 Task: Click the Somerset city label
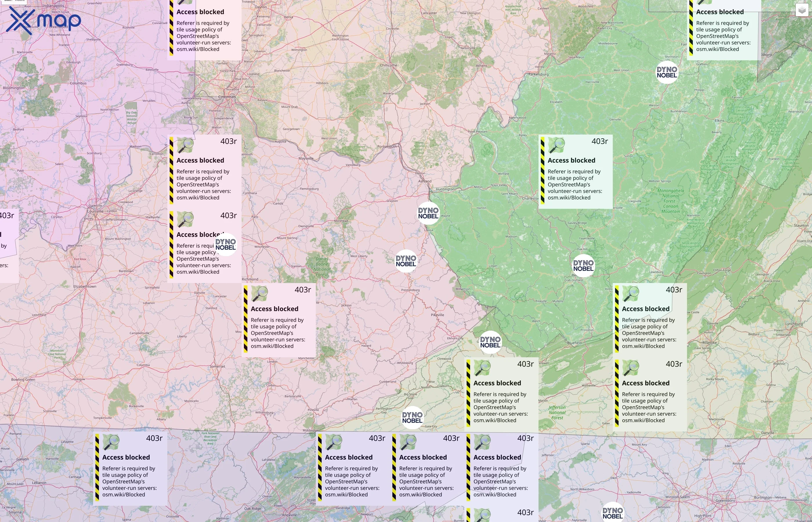[217, 367]
